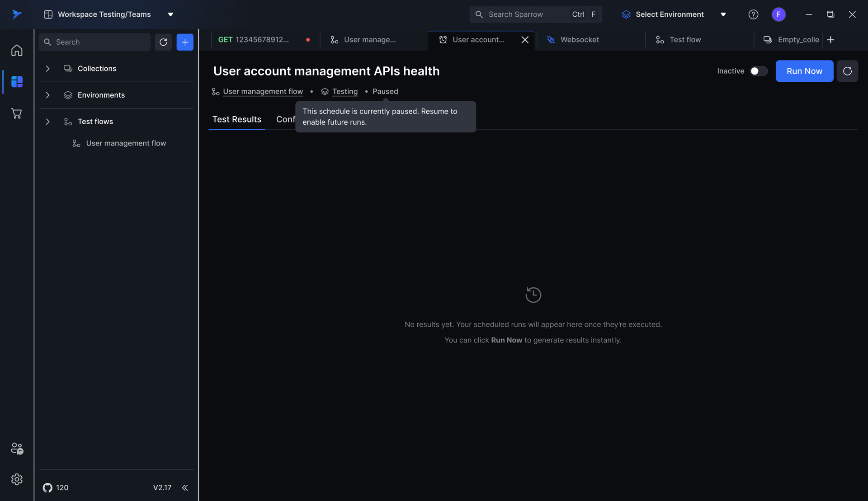Click the Search Sparrow field
This screenshot has width=868, height=501.
pos(524,14)
